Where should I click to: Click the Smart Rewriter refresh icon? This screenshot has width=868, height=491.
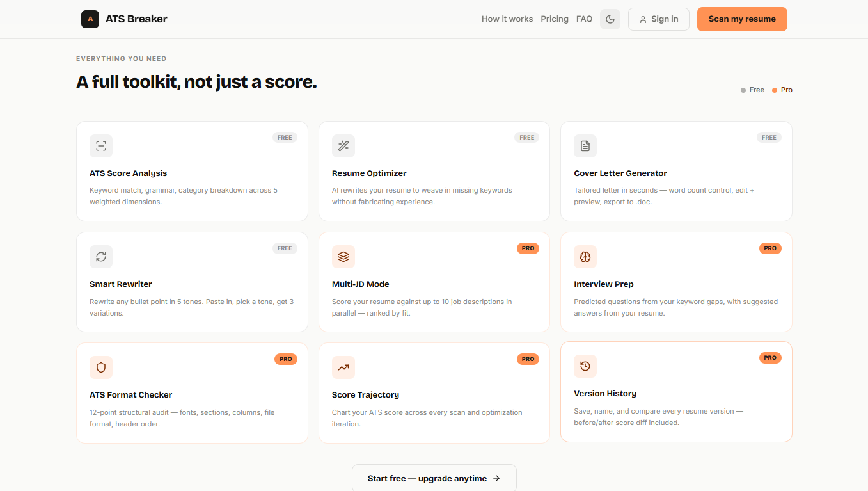[101, 257]
